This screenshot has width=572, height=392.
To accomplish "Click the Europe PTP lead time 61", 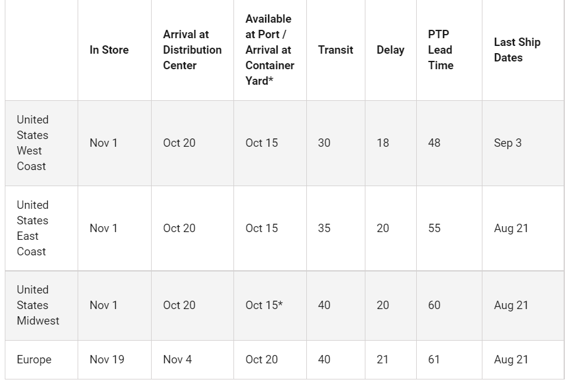I will [x=434, y=360].
